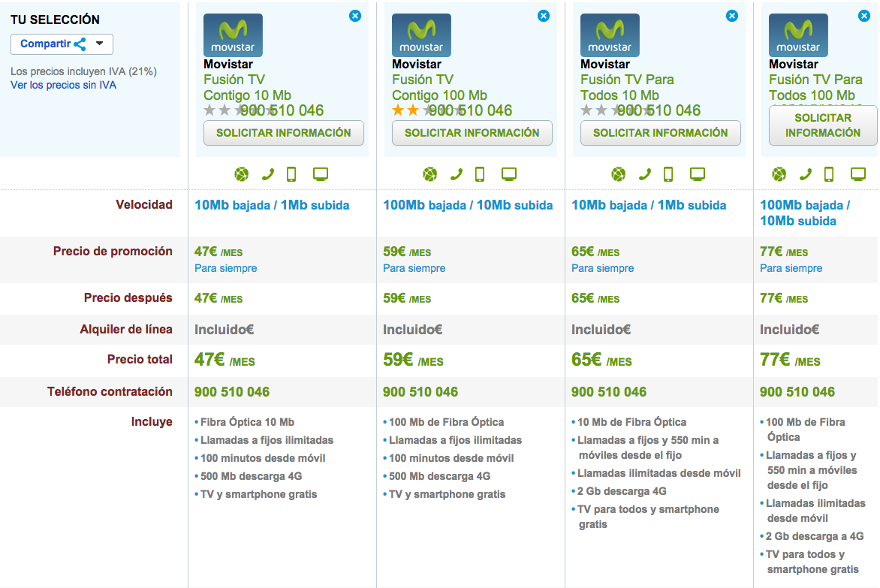Viewport: 880px width, 588px height.
Task: Click 'Para siempre' under the 59€ promotion price
Action: (414, 268)
